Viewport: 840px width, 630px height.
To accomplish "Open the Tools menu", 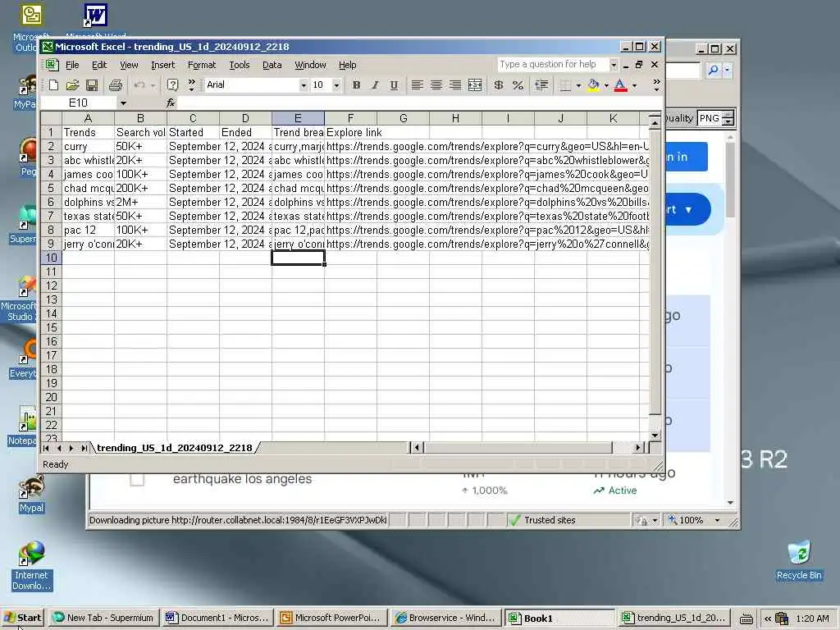I will (240, 65).
